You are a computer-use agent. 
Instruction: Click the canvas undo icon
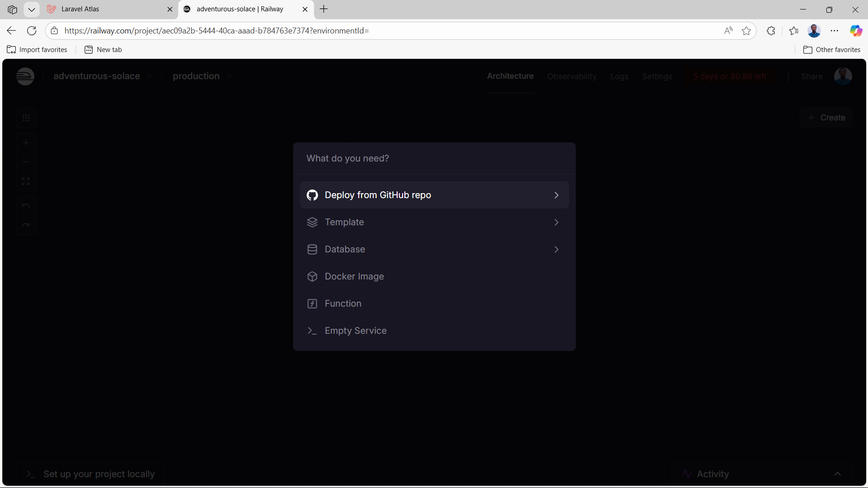click(26, 206)
